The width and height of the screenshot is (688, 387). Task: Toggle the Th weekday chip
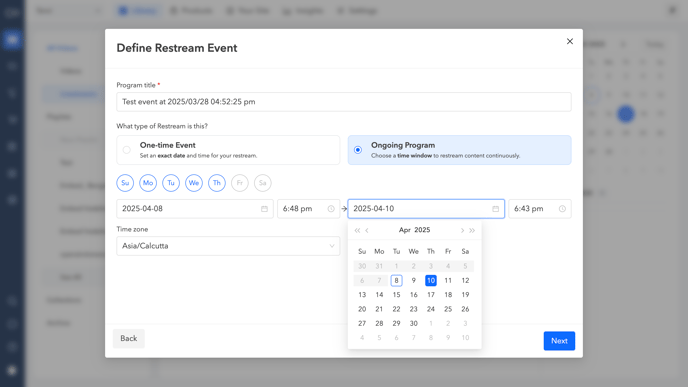click(x=217, y=183)
